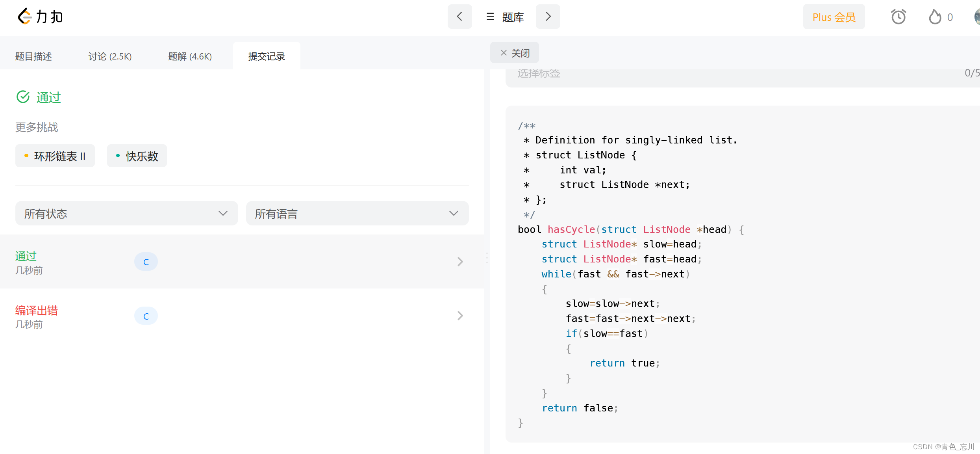Viewport: 980px width, 454px height.
Task: Click the Plus 会员 button
Action: pyautogui.click(x=834, y=17)
